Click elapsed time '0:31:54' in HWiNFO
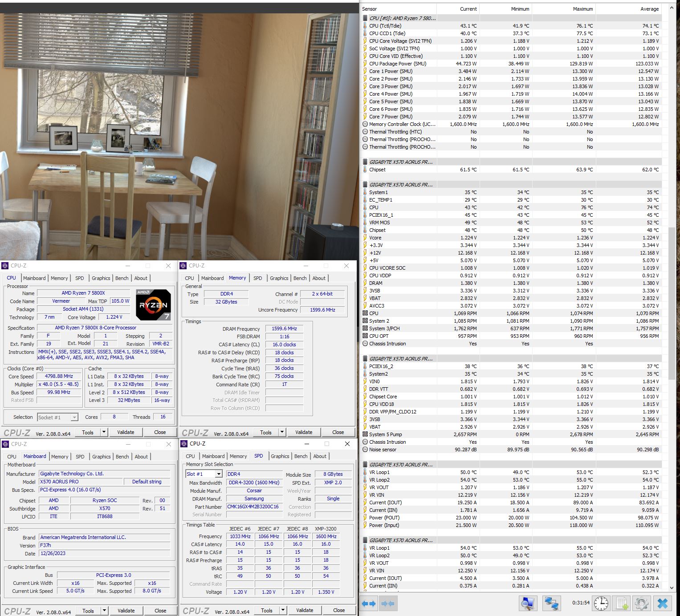Viewport: 680px width, 616px height. (x=581, y=603)
